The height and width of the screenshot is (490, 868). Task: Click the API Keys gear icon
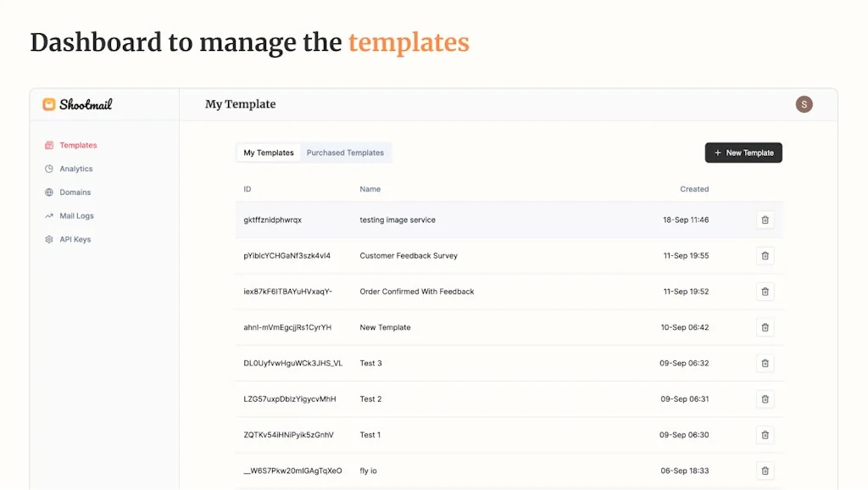49,240
